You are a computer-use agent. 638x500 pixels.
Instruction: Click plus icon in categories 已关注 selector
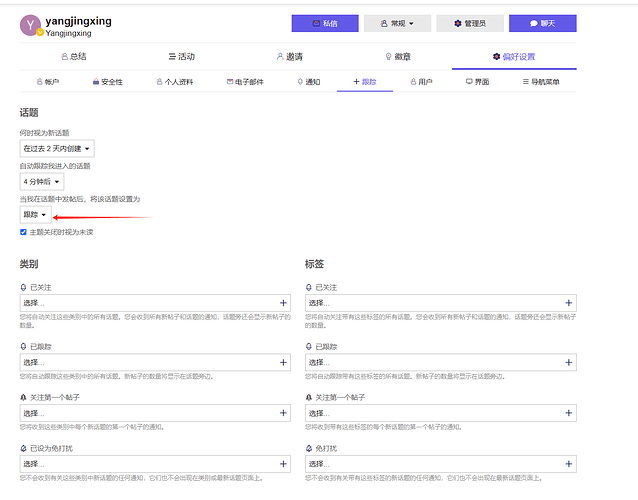click(283, 302)
